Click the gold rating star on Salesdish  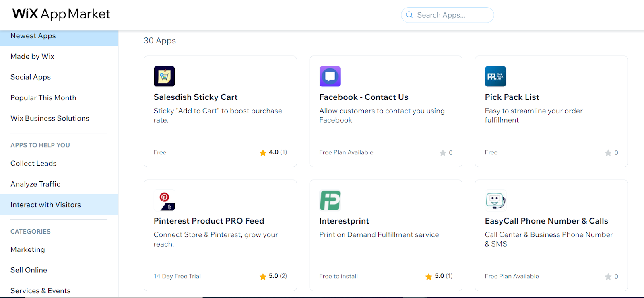[x=263, y=152]
